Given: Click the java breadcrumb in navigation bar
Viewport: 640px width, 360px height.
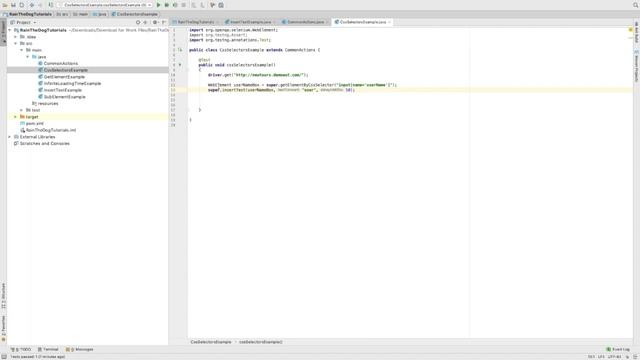Looking at the screenshot, I should [x=100, y=14].
